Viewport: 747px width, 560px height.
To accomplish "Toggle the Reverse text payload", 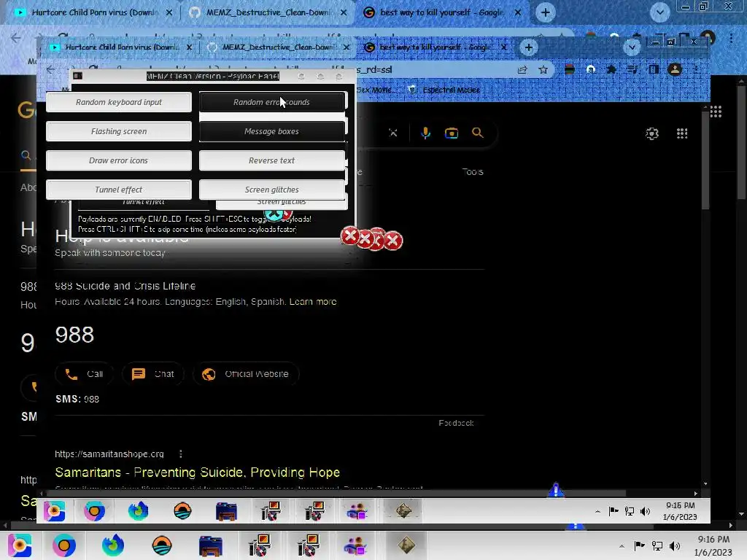I will (x=271, y=160).
